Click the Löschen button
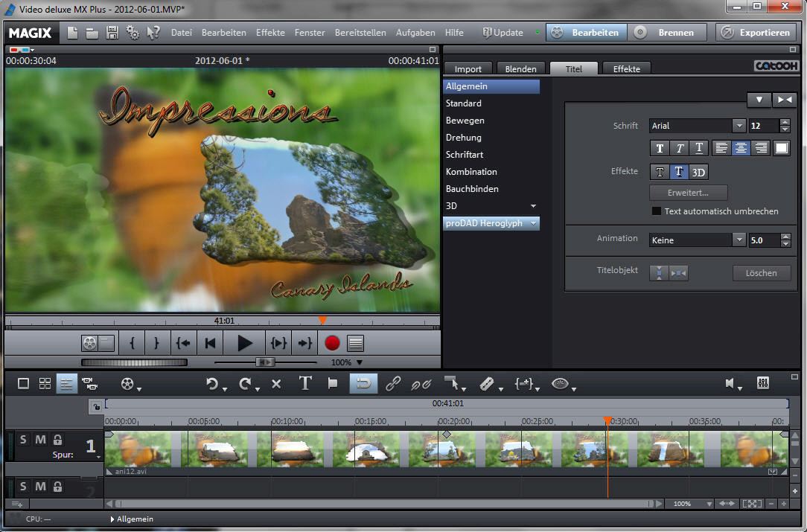Viewport: 807px width, 532px height. point(761,273)
